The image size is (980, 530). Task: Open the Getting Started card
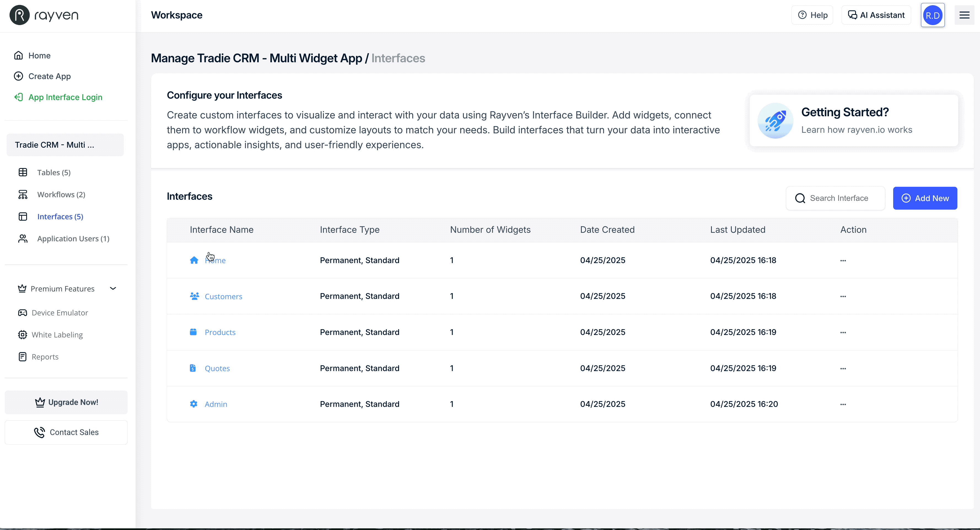pyautogui.click(x=854, y=121)
